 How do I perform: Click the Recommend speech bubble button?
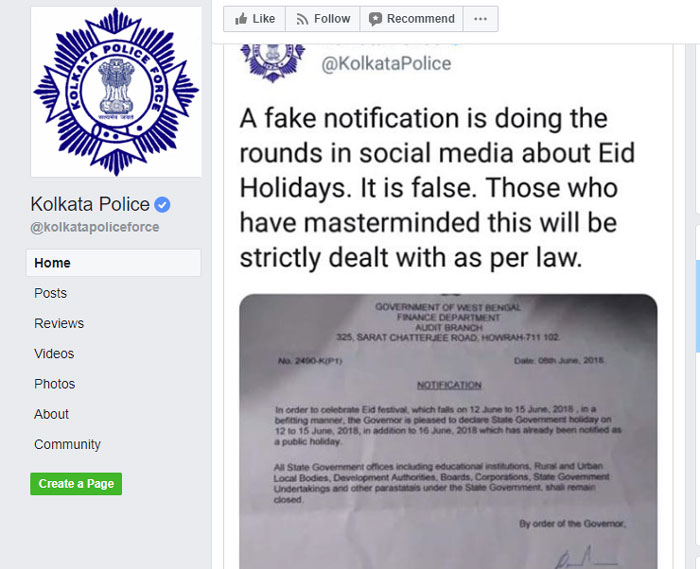click(x=412, y=19)
